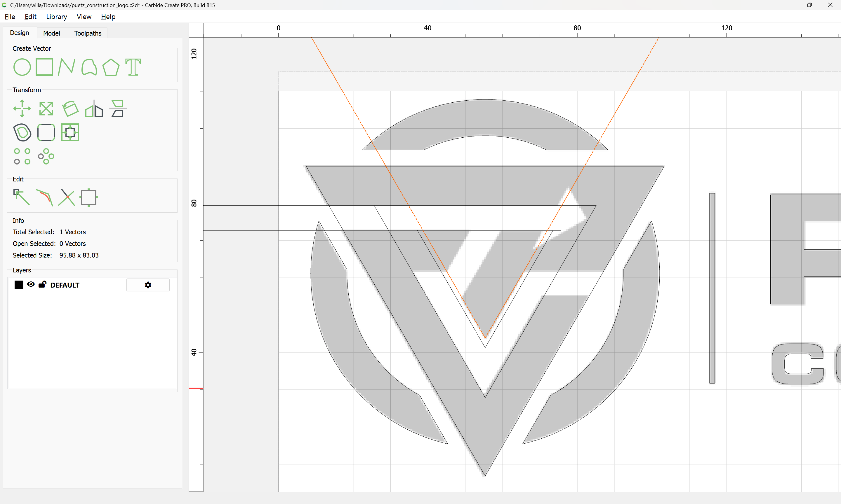Use the Mirror transform tool
The width and height of the screenshot is (841, 504).
click(x=94, y=109)
